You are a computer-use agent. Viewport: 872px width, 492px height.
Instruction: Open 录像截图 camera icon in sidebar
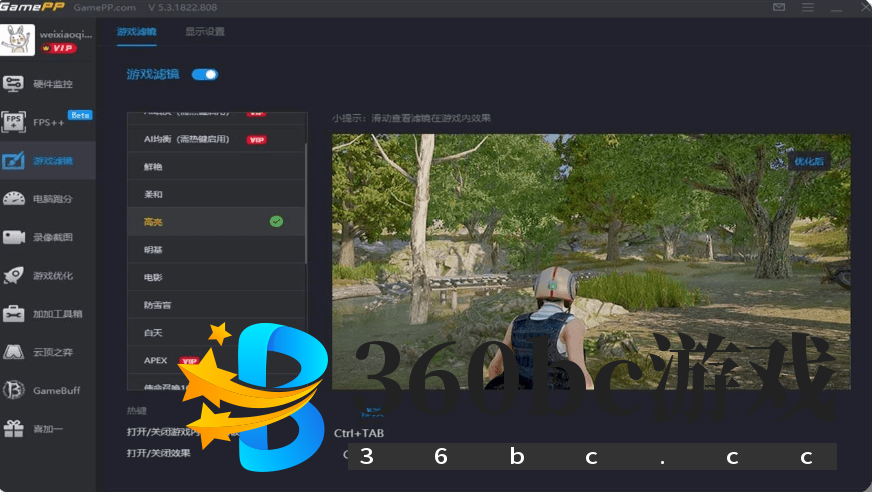coord(14,237)
